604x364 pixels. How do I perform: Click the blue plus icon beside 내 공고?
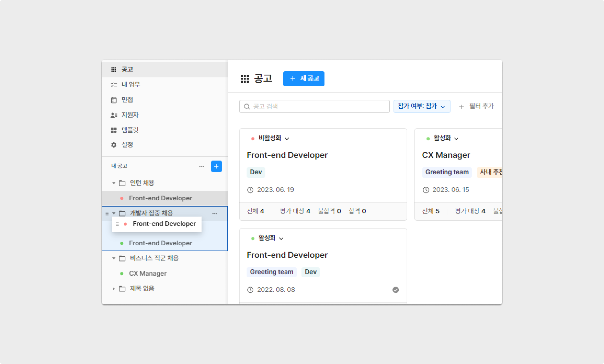tap(216, 166)
